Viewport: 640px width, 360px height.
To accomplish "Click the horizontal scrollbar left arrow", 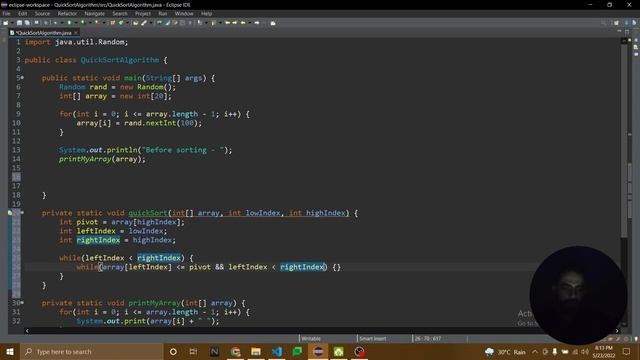I will point(27,331).
